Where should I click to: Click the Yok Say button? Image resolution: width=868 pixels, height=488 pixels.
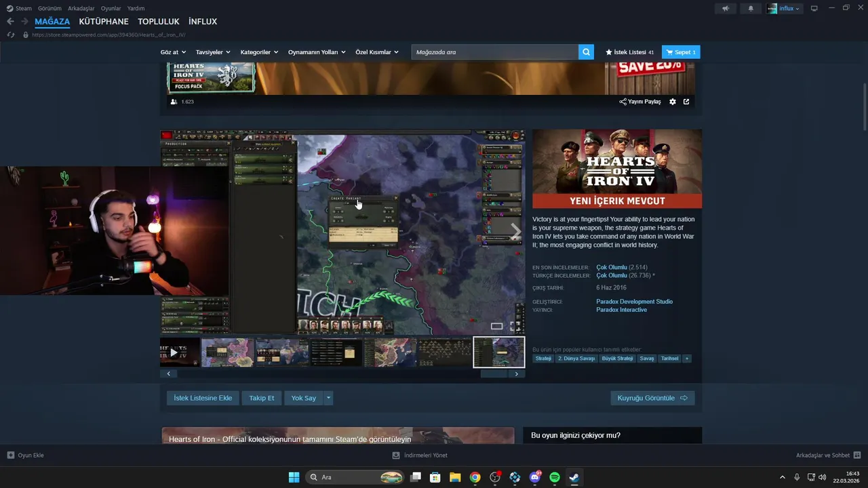tap(304, 398)
